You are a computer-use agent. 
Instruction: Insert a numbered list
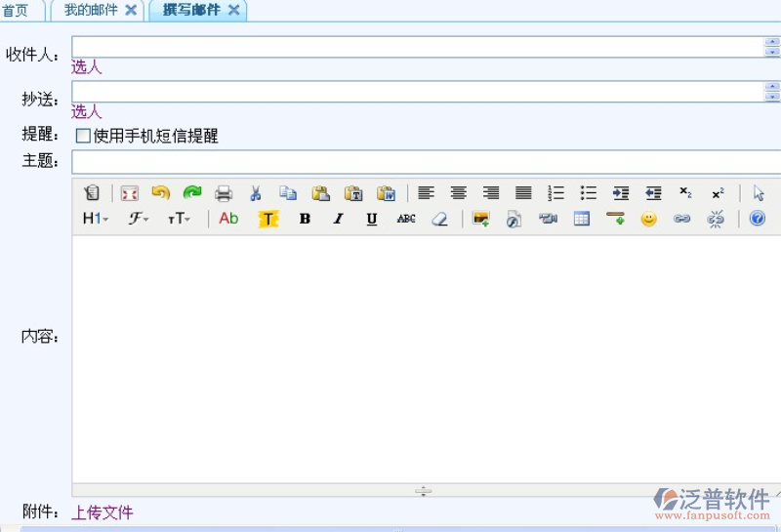tap(555, 192)
